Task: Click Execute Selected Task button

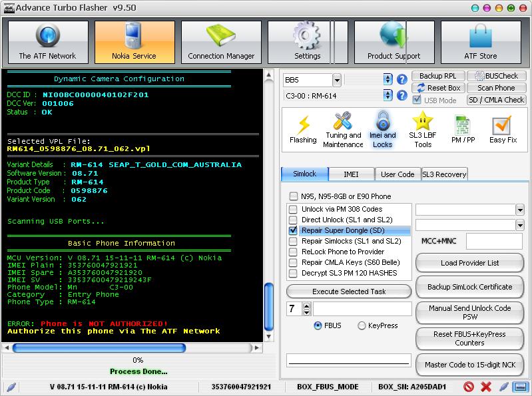Action: click(349, 292)
